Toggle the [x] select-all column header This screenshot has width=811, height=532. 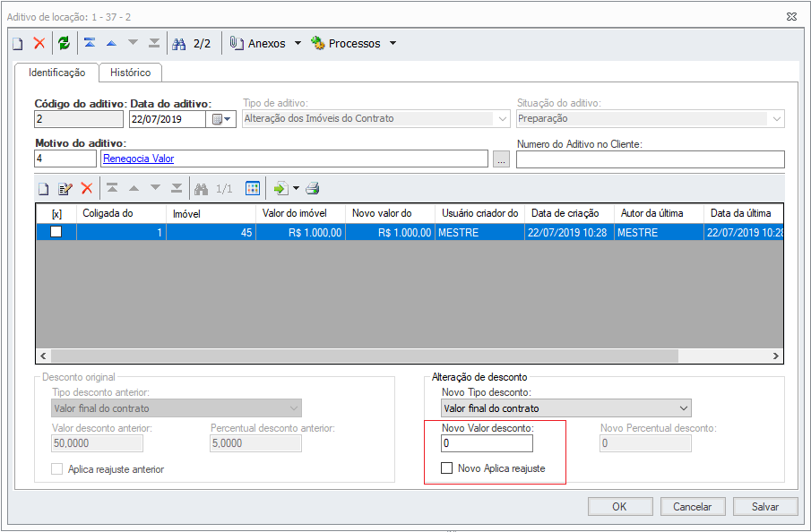56,214
